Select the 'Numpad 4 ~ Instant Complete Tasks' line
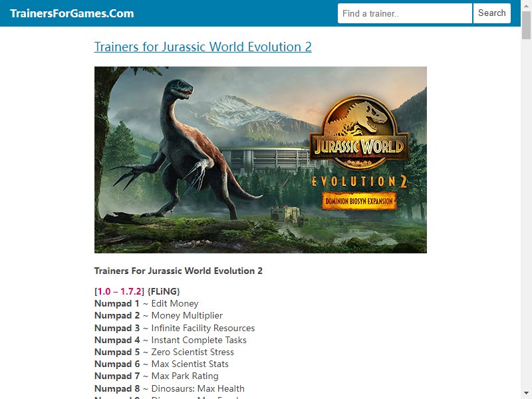The height and width of the screenshot is (399, 532). 170,340
